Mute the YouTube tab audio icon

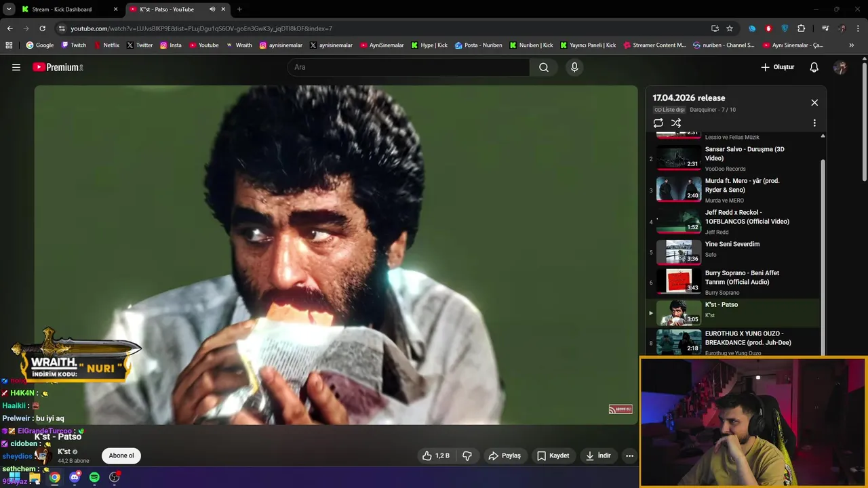(212, 9)
